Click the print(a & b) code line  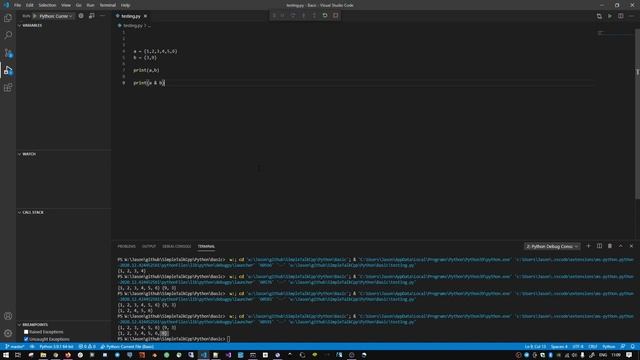tap(149, 83)
